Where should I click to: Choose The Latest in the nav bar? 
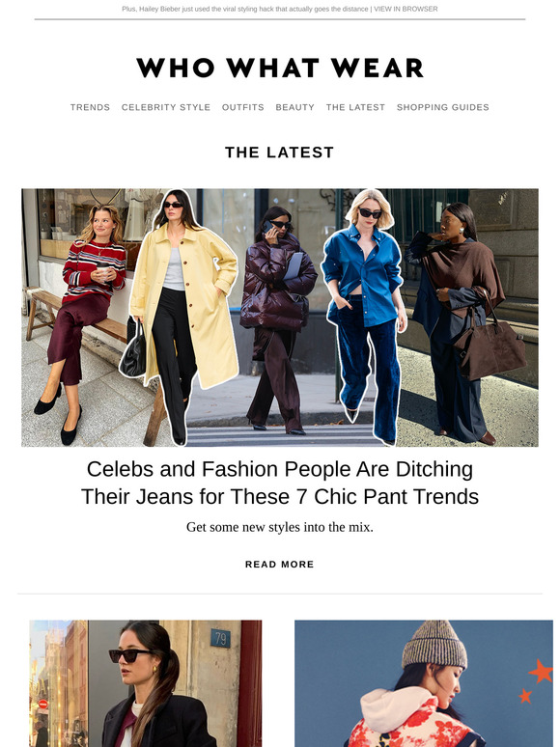coord(355,107)
